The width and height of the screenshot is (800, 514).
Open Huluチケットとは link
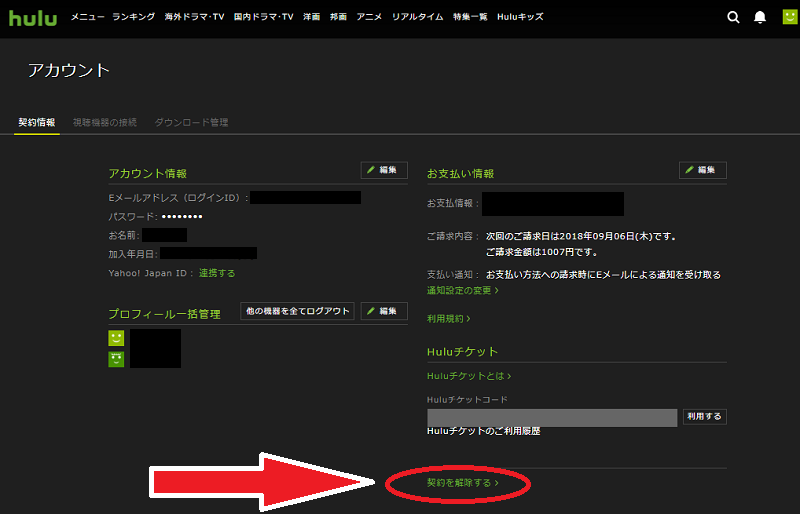[x=469, y=376]
